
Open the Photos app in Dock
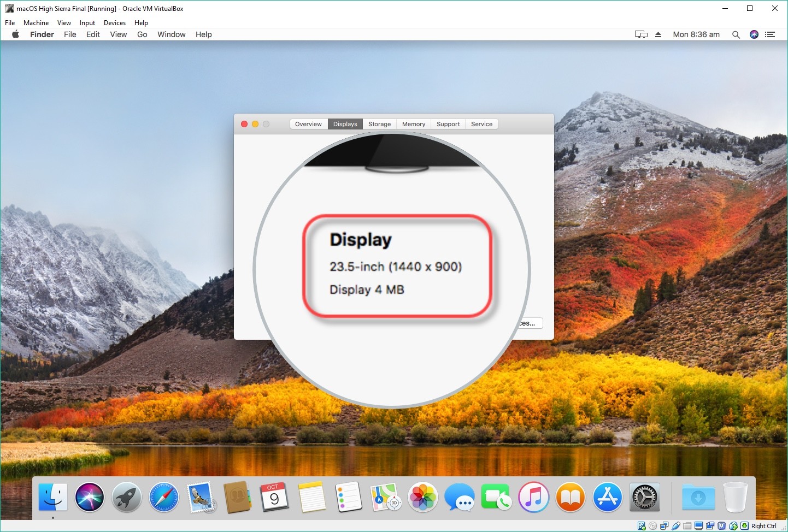[x=422, y=498]
